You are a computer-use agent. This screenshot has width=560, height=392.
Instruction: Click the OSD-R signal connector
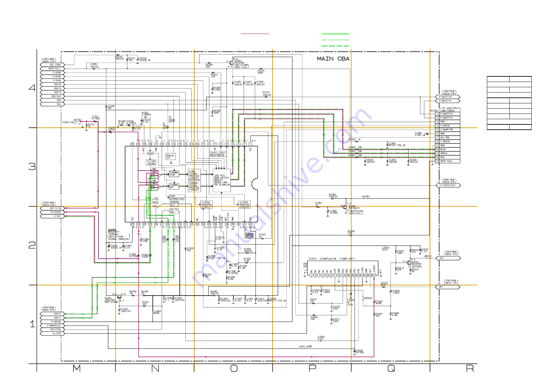point(53,92)
